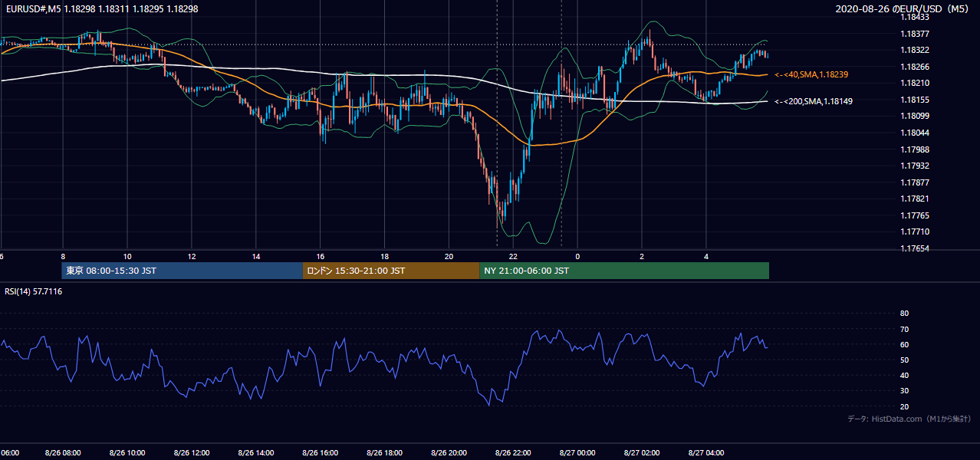Click price level 1.17765 on axis

915,215
